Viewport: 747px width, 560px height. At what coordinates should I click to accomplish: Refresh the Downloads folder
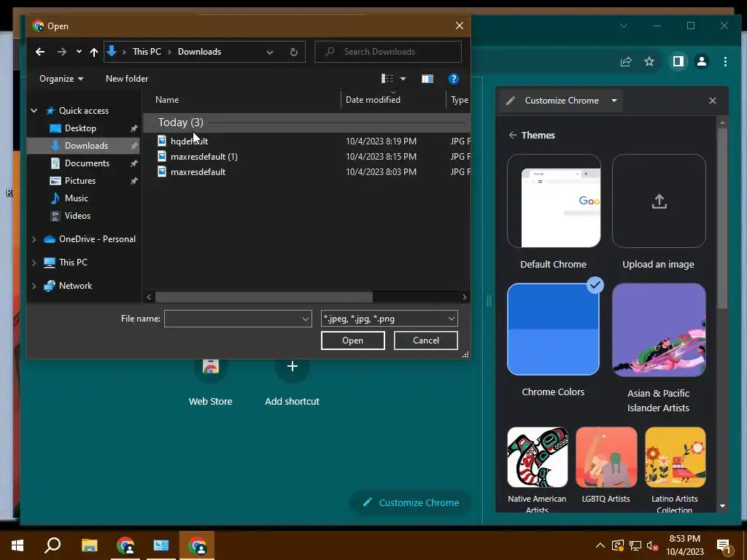294,52
